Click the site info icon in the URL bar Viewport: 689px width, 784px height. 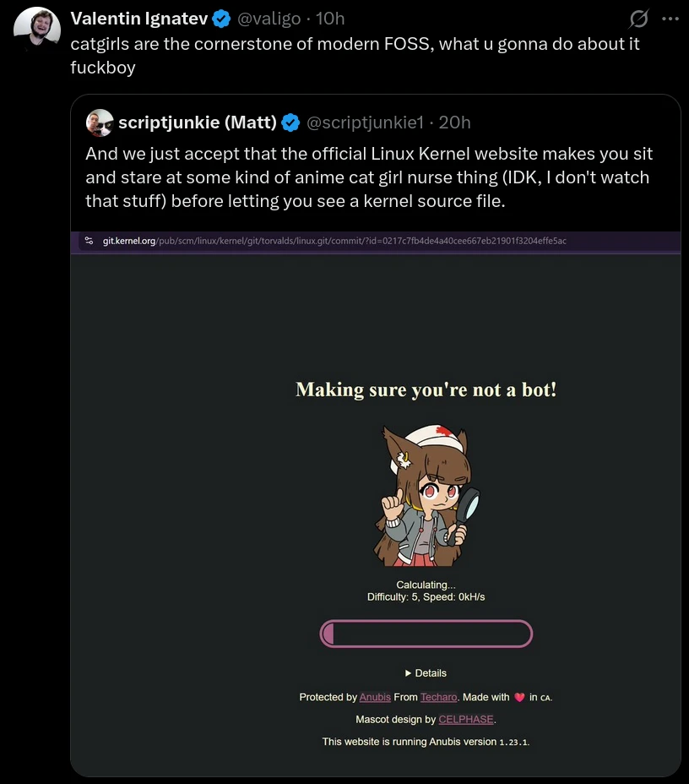point(89,241)
